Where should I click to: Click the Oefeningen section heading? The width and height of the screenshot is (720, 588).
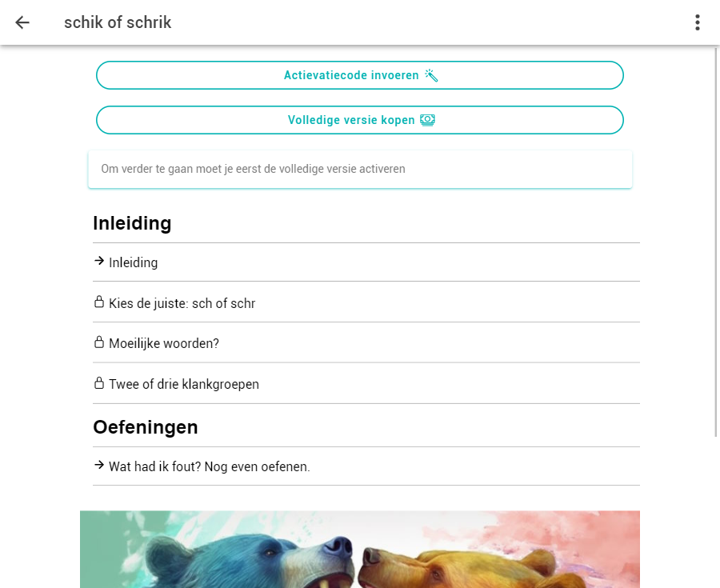146,427
